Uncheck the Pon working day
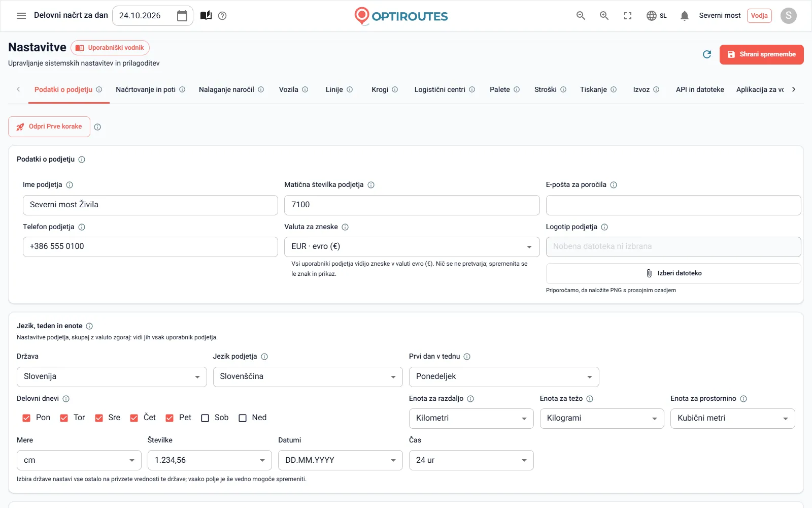Viewport: 812px width, 508px height. [26, 418]
